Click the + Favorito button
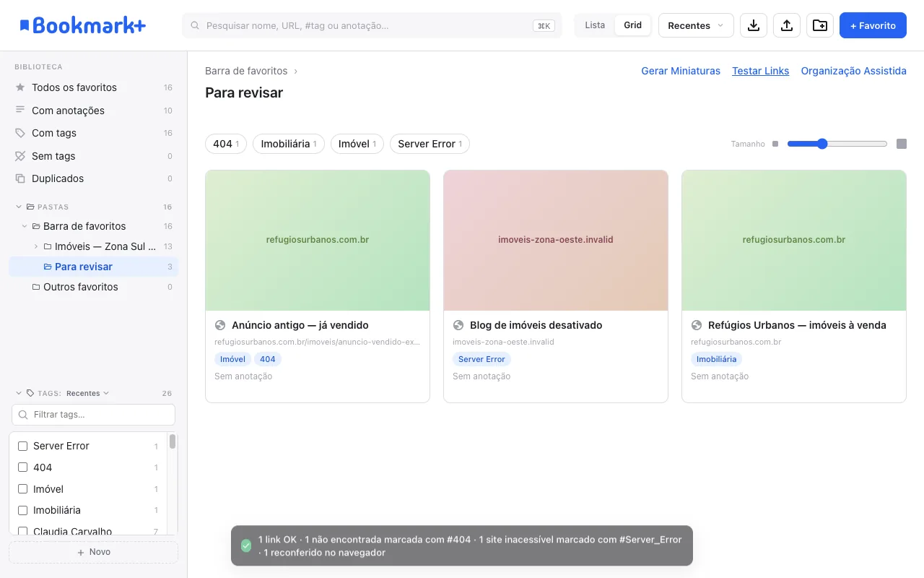 point(873,25)
